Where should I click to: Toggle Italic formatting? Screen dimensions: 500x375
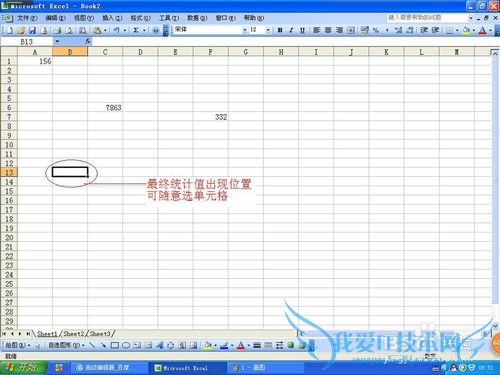(291, 30)
